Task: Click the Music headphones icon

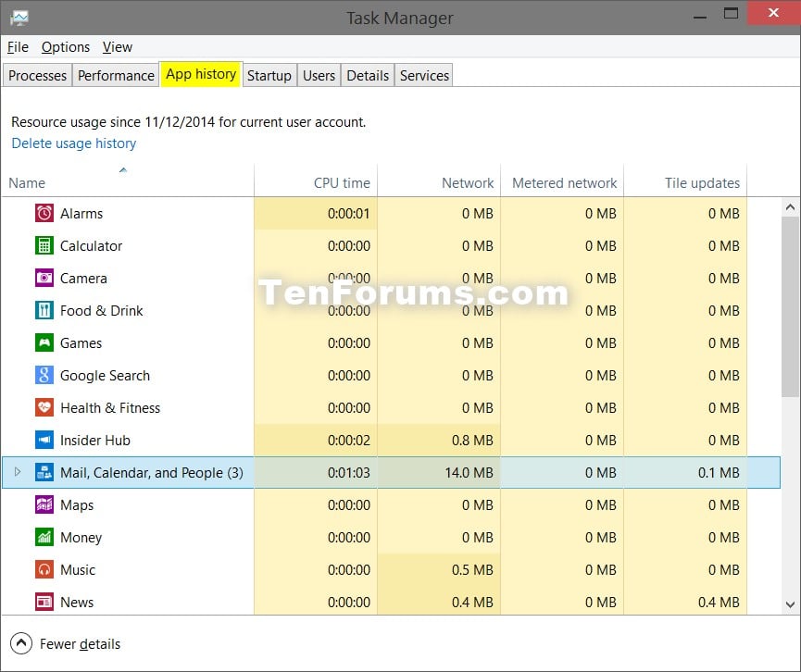Action: 44,570
